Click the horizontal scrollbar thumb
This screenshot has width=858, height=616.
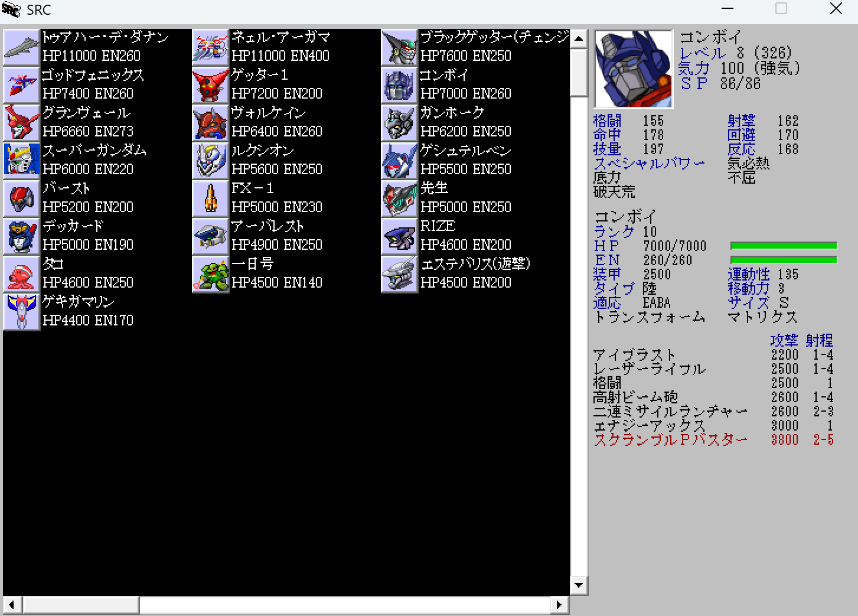pos(80,605)
